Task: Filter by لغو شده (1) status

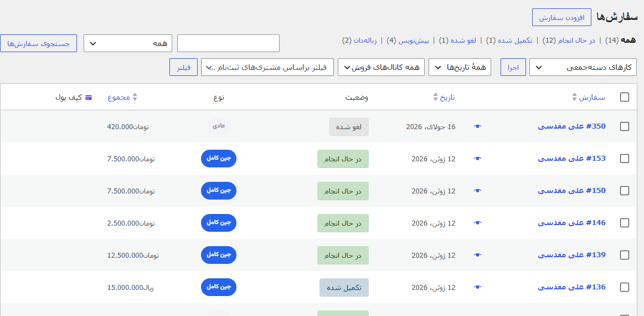Action: click(x=457, y=40)
